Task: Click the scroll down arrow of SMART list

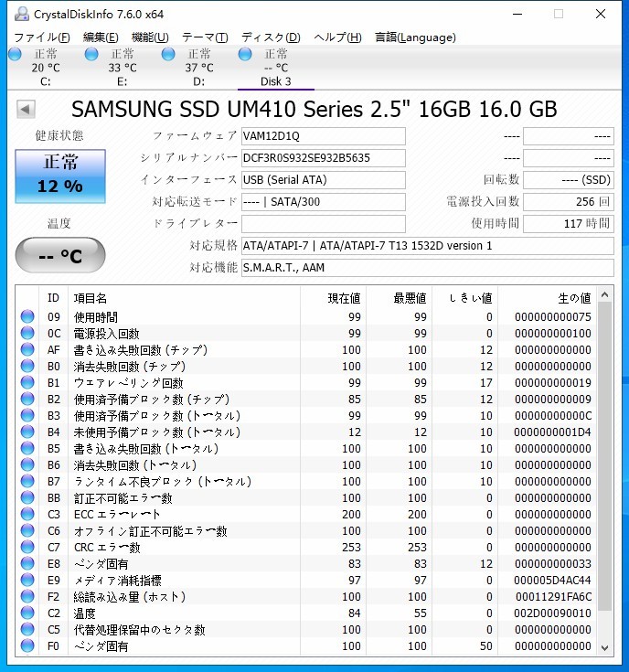Action: 605,648
